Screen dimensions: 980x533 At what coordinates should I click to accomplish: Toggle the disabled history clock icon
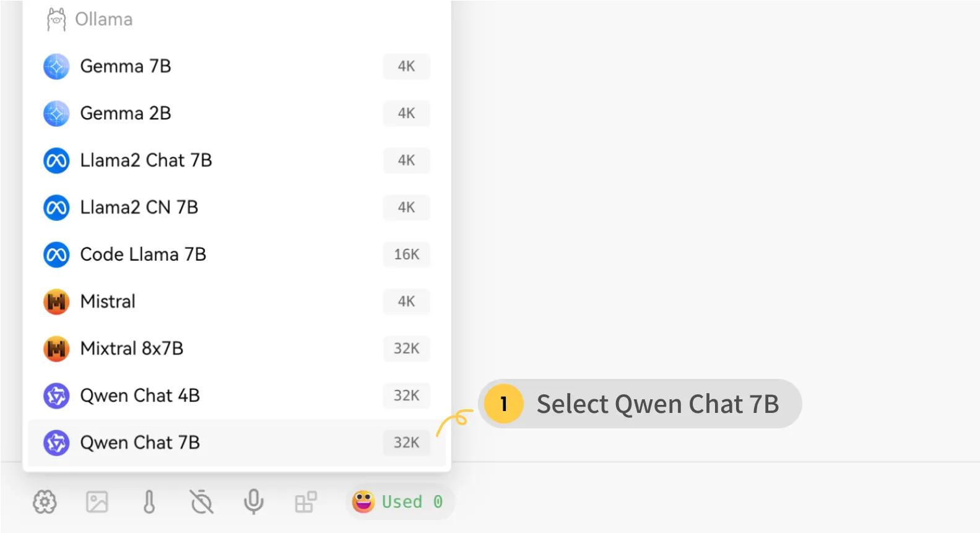click(201, 502)
